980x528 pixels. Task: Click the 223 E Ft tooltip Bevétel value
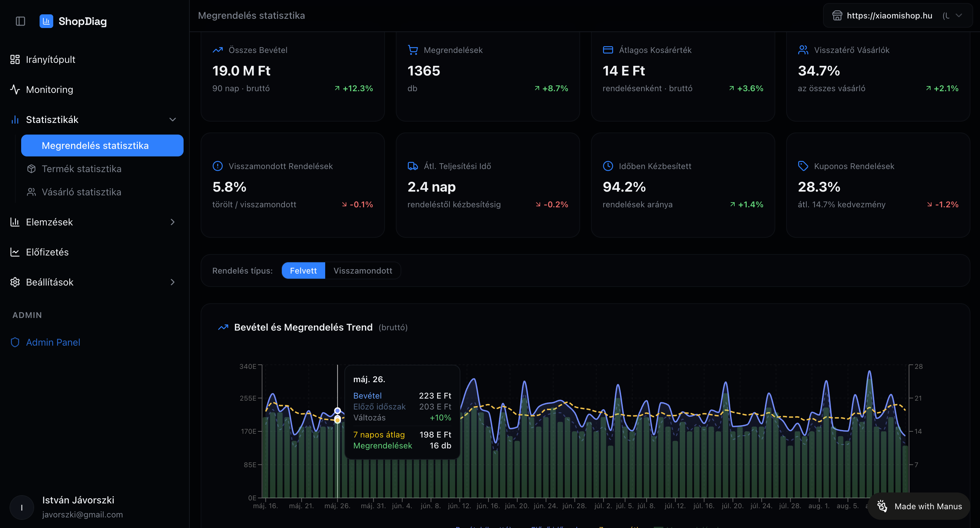coord(435,396)
